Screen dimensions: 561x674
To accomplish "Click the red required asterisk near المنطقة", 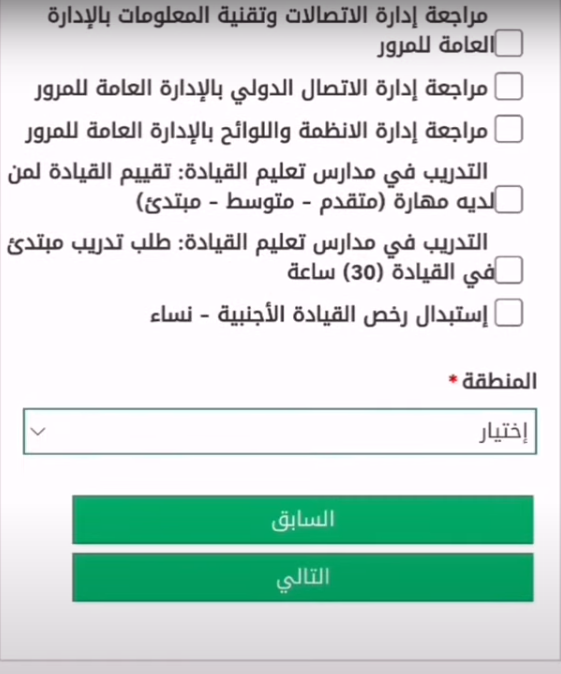I will tap(453, 379).
